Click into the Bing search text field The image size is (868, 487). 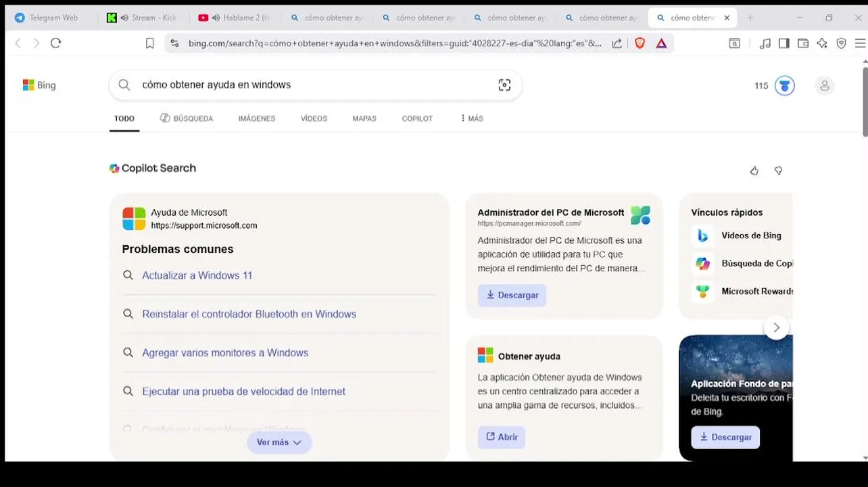pos(314,85)
